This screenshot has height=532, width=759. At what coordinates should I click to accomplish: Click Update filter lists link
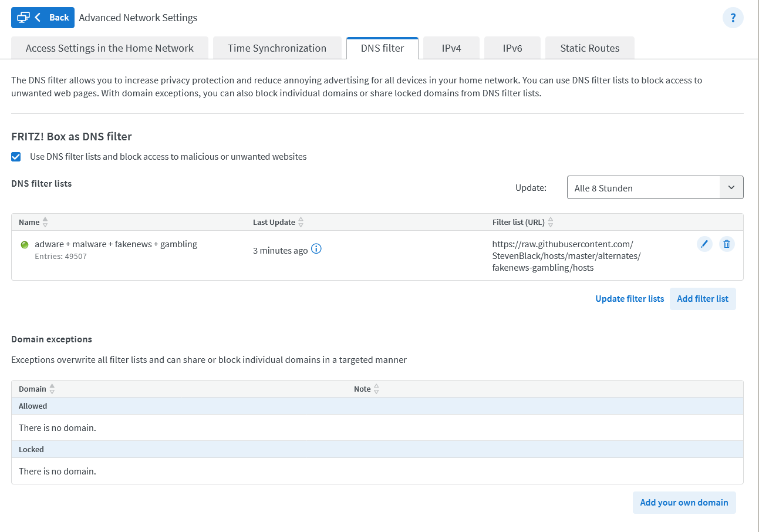point(630,299)
